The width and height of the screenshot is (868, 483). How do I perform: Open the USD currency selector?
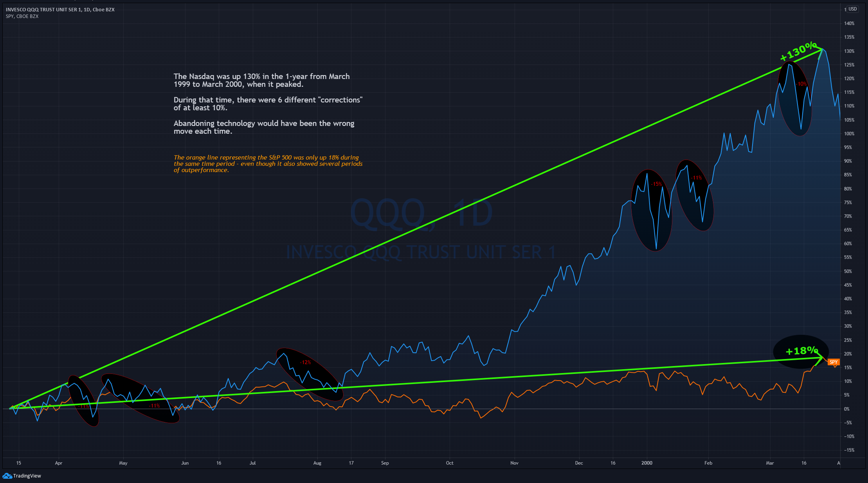pos(853,9)
